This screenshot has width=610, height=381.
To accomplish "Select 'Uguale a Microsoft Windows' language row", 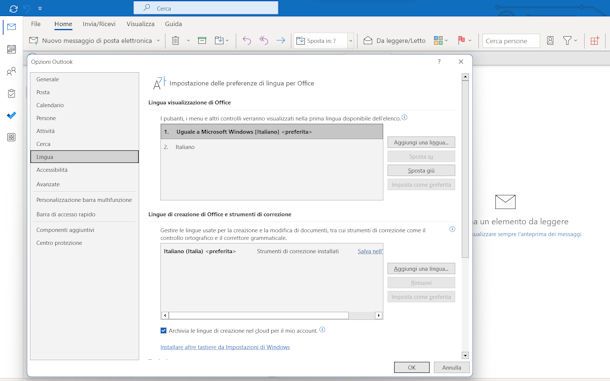I will (272, 132).
